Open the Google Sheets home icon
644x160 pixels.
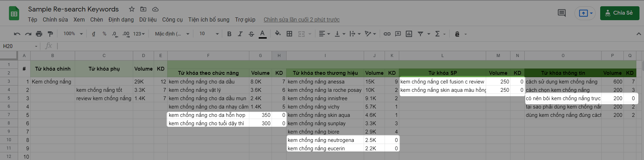click(x=14, y=14)
